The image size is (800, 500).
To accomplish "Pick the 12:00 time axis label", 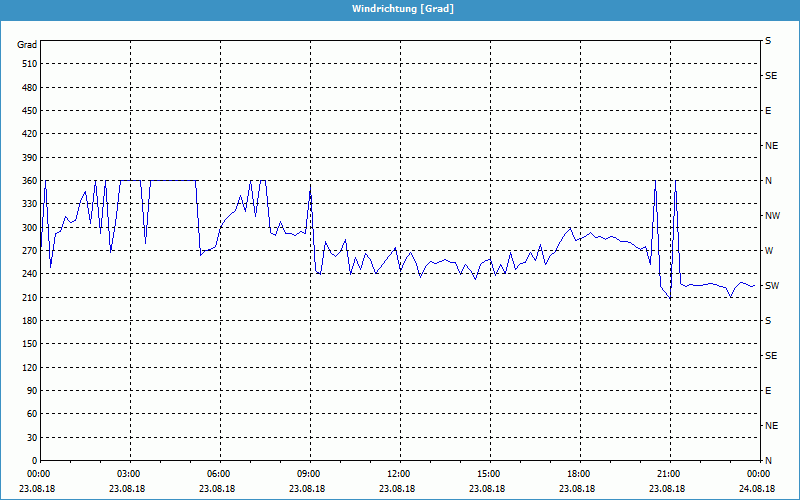I will [399, 474].
